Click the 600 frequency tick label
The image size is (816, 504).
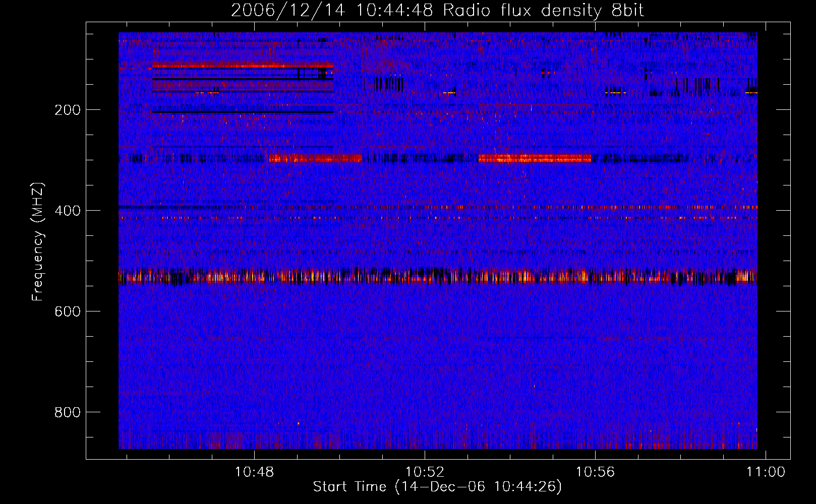pyautogui.click(x=68, y=311)
